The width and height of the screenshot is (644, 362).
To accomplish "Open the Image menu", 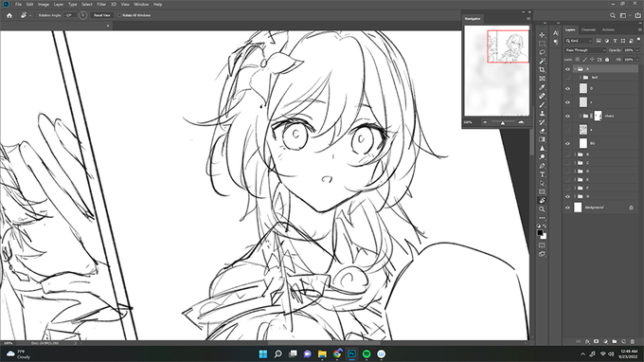I will (x=44, y=4).
